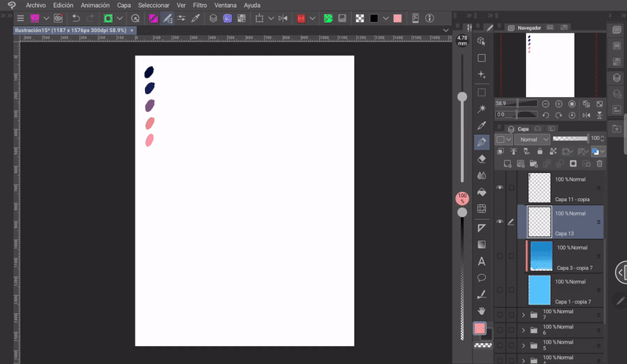The height and width of the screenshot is (364, 627).
Task: Show the Capa 3 - copia 7 layer
Action: click(500, 256)
